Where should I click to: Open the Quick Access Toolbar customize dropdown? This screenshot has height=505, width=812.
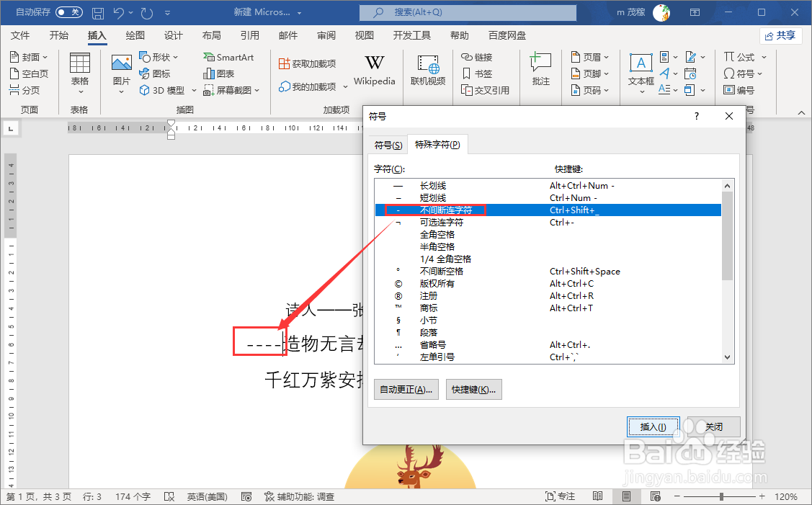pyautogui.click(x=167, y=13)
